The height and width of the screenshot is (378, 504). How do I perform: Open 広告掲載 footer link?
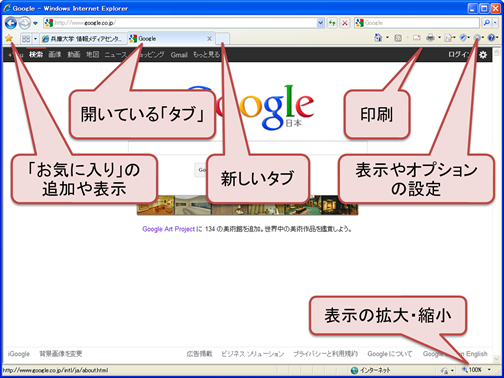[199, 354]
